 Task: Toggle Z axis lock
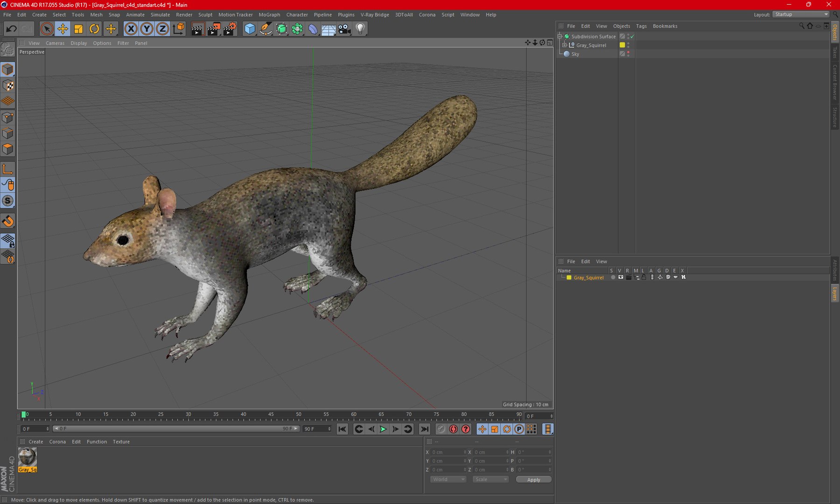pos(162,29)
